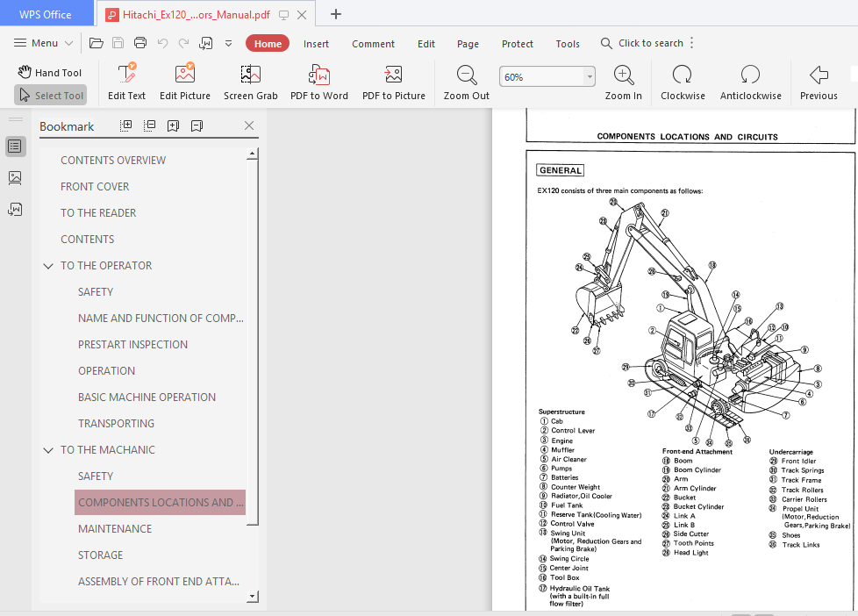Click the PDF convert icon beside Redo

click(x=206, y=43)
